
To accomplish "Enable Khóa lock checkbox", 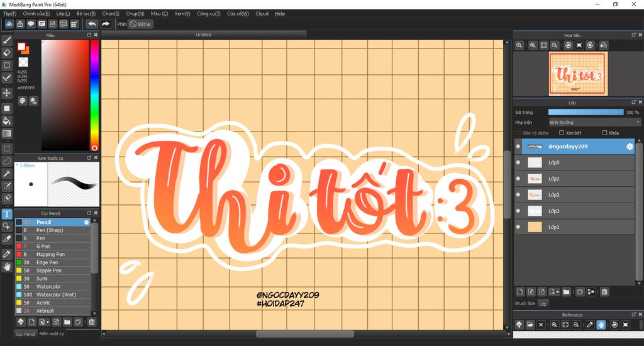I will [604, 133].
